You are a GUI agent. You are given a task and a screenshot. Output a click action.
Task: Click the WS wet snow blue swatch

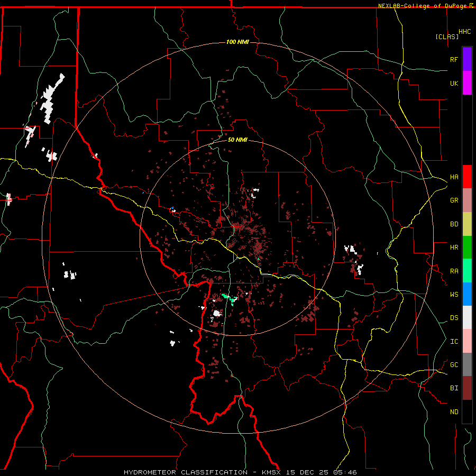click(467, 294)
